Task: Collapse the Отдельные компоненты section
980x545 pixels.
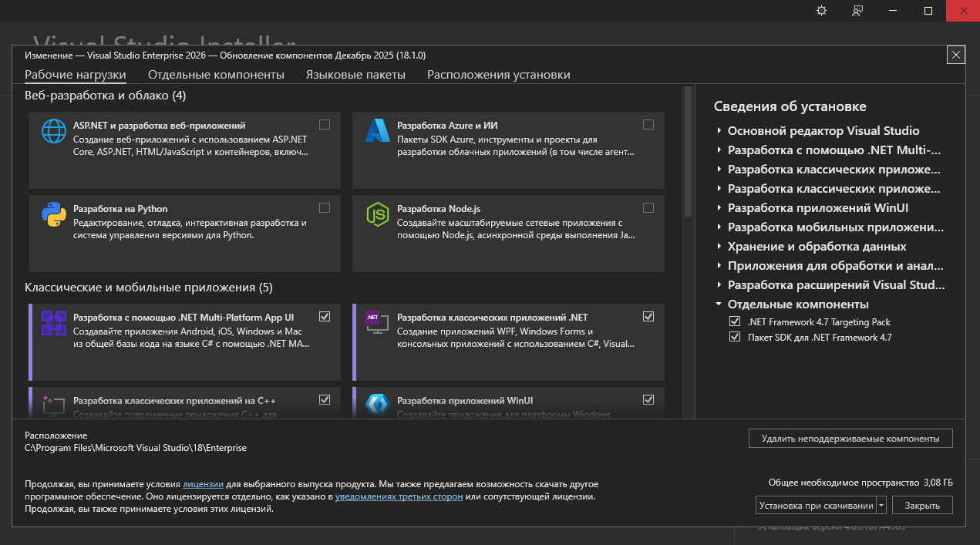Action: pyautogui.click(x=719, y=304)
